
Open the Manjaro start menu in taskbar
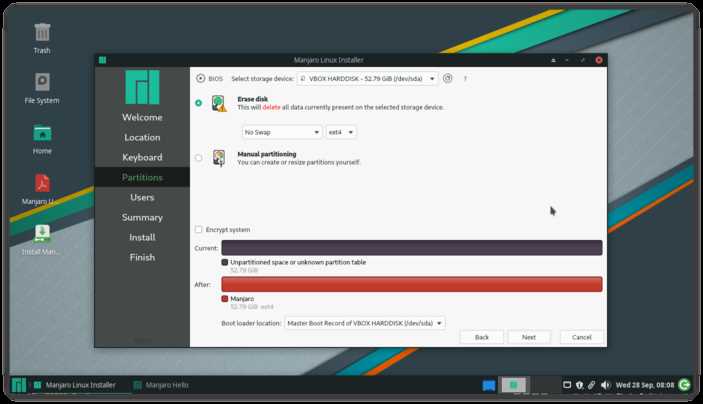click(x=19, y=385)
